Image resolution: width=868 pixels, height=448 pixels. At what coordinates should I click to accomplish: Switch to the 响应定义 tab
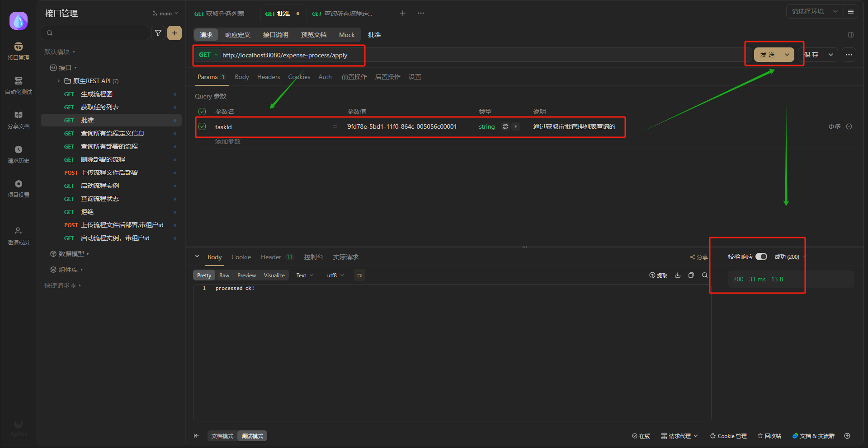[237, 35]
